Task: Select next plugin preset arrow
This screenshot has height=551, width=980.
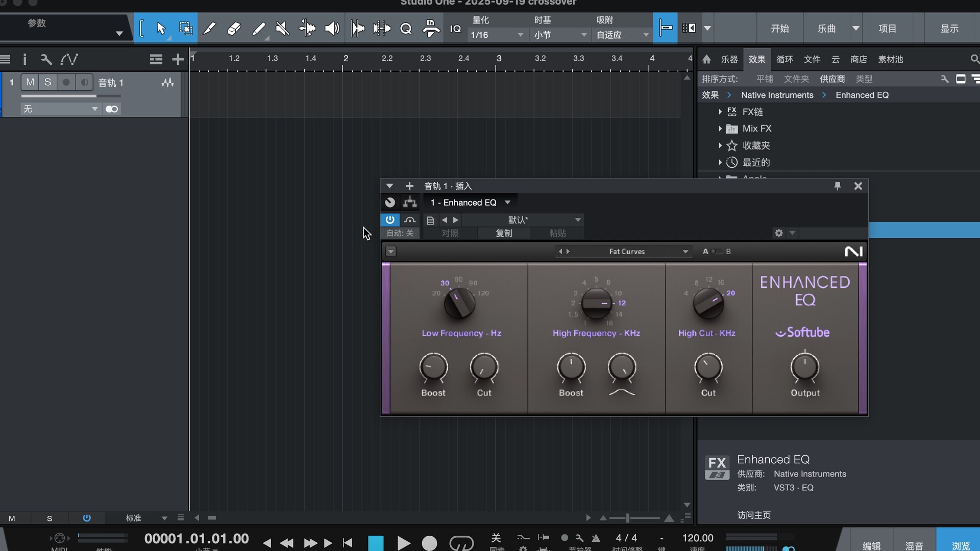Action: (456, 220)
